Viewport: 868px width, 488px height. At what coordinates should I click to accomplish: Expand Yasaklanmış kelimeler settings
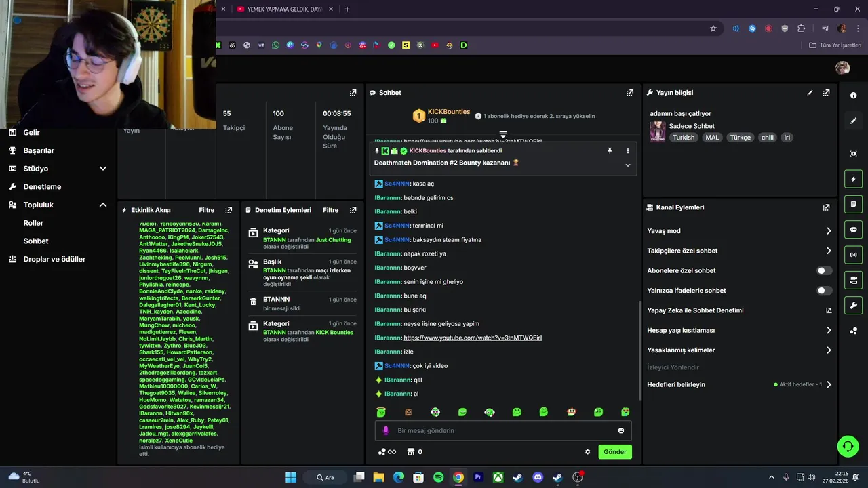click(x=829, y=350)
